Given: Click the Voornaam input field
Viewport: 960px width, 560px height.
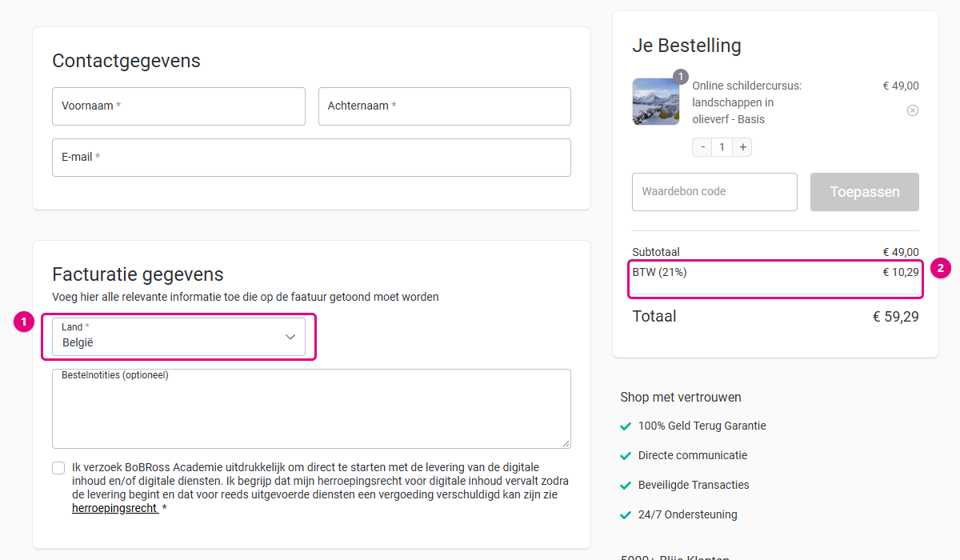Looking at the screenshot, I should tap(178, 106).
